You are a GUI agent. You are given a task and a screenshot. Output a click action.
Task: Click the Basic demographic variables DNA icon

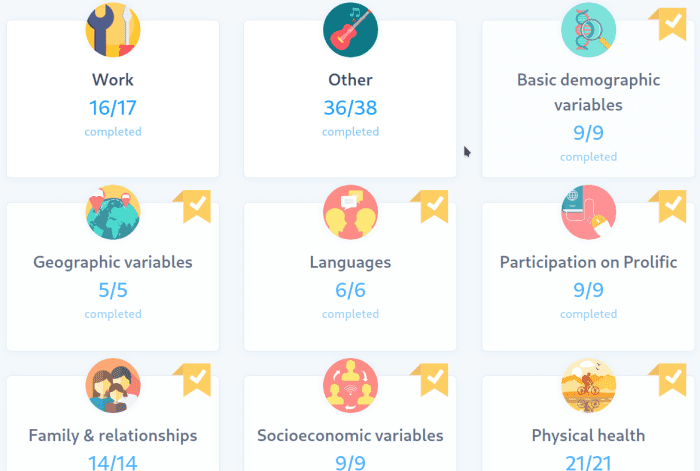point(588,29)
